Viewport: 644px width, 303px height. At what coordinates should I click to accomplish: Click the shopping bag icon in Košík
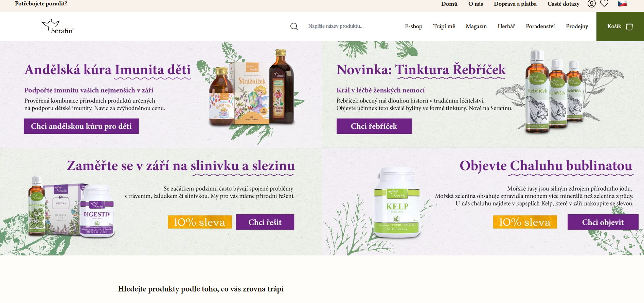tap(629, 26)
